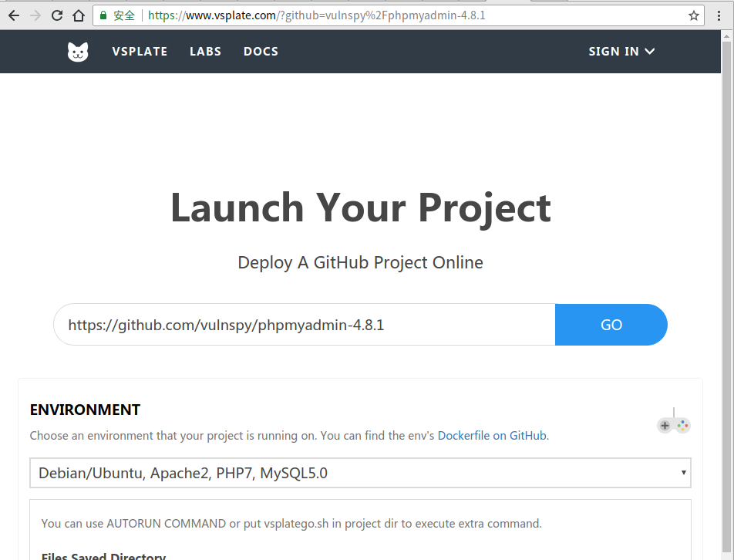
Task: Click the scrollbar up arrow
Action: point(727,36)
